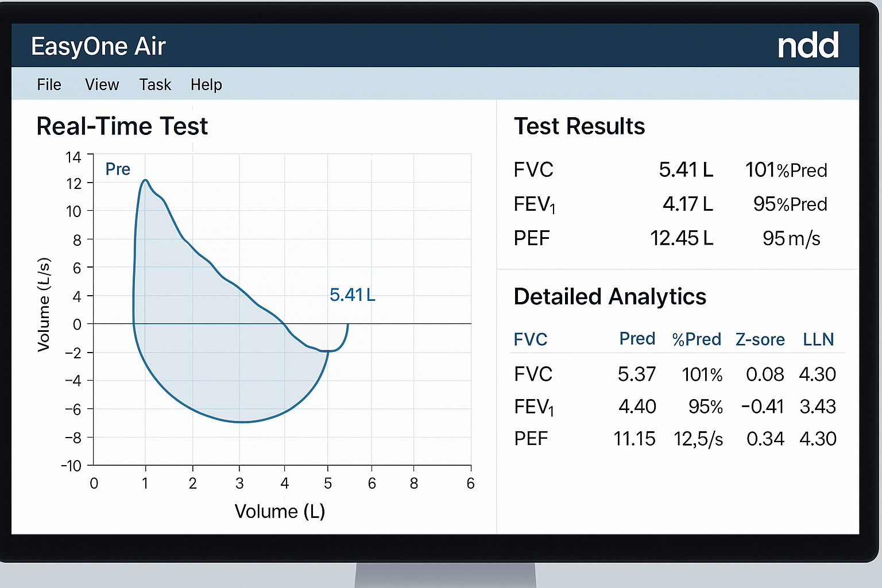
Task: Open the View menu
Action: [x=102, y=84]
